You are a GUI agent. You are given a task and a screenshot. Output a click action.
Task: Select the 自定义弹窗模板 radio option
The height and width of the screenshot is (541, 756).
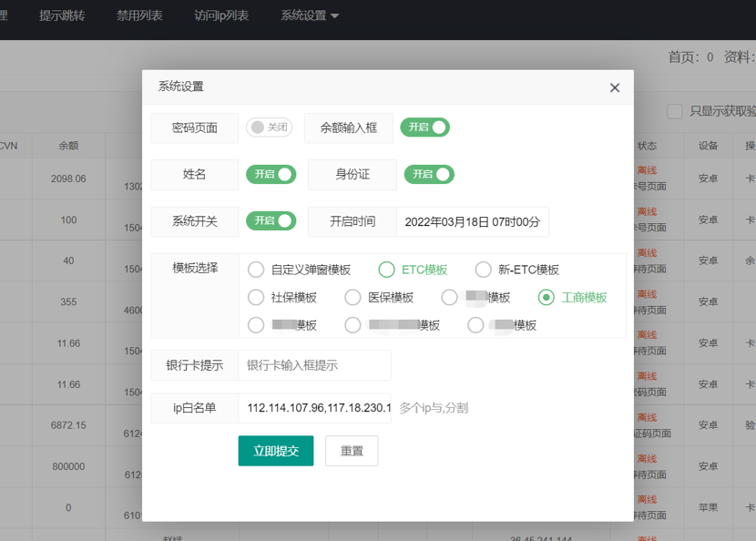pos(299,270)
